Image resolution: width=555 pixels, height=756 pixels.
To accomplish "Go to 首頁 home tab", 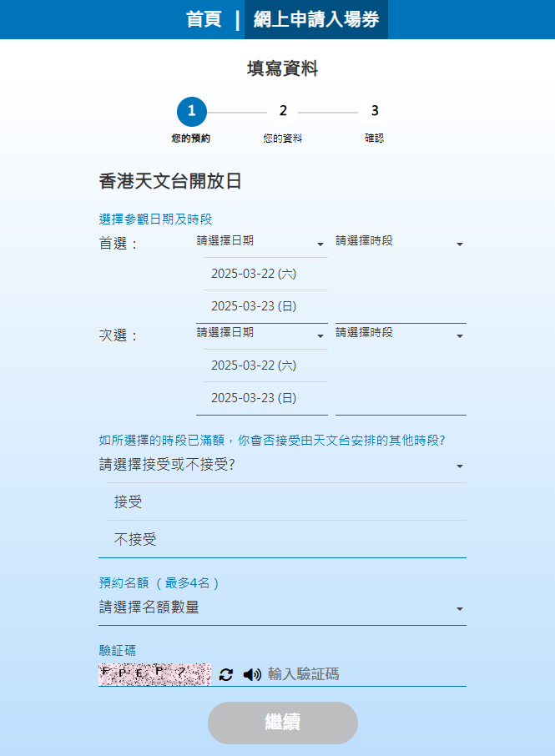I will tap(204, 20).
